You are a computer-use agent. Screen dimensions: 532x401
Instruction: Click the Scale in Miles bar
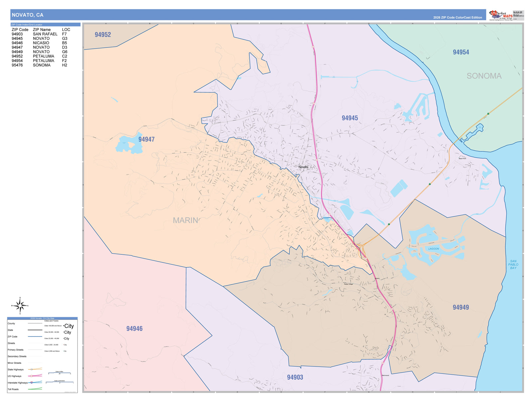tap(60, 373)
